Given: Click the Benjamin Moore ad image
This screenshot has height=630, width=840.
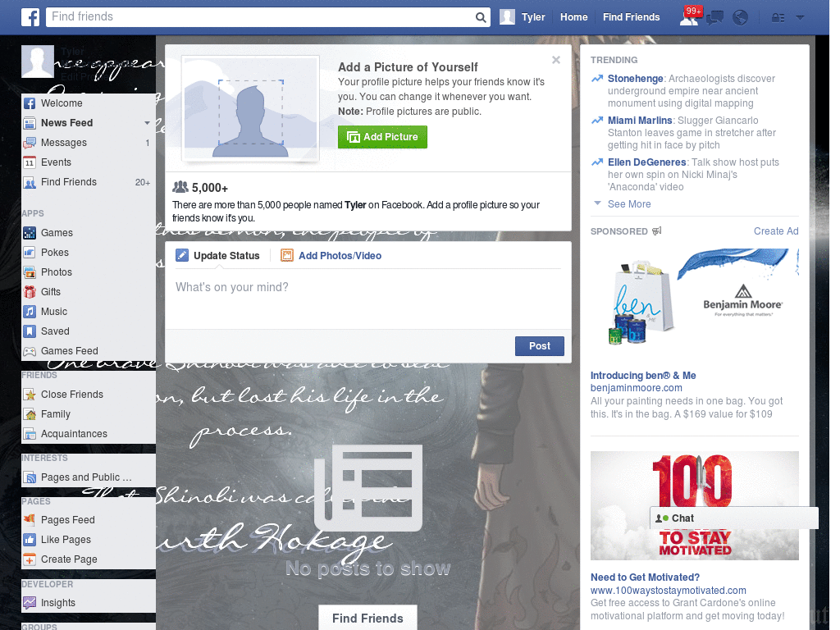Looking at the screenshot, I should (694, 298).
